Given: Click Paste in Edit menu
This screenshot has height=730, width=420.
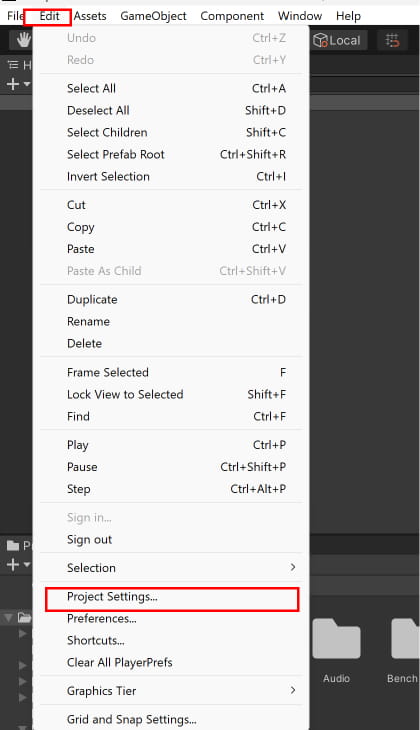Looking at the screenshot, I should click(x=170, y=249).
